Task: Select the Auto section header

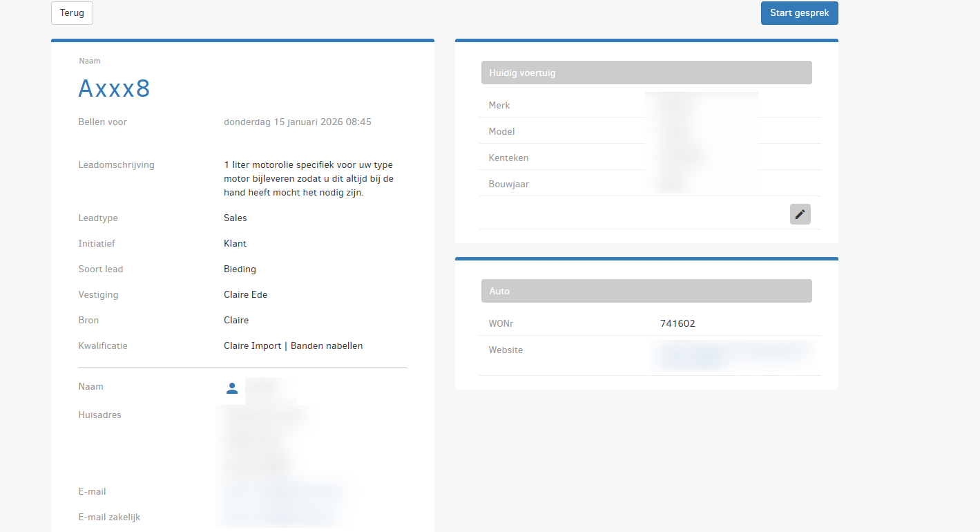Action: (646, 291)
